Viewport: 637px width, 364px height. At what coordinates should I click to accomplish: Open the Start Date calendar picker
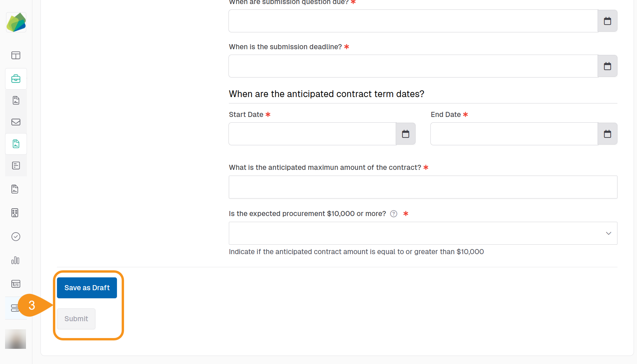tap(405, 133)
